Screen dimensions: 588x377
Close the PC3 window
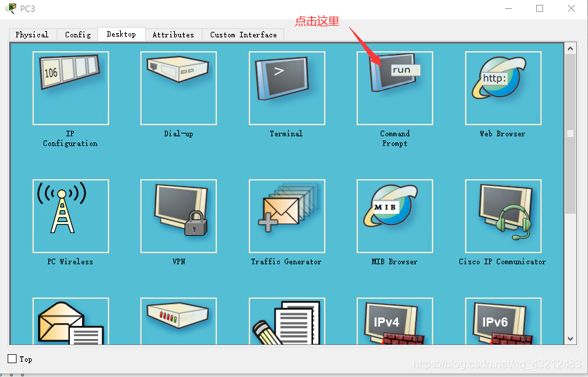[571, 8]
